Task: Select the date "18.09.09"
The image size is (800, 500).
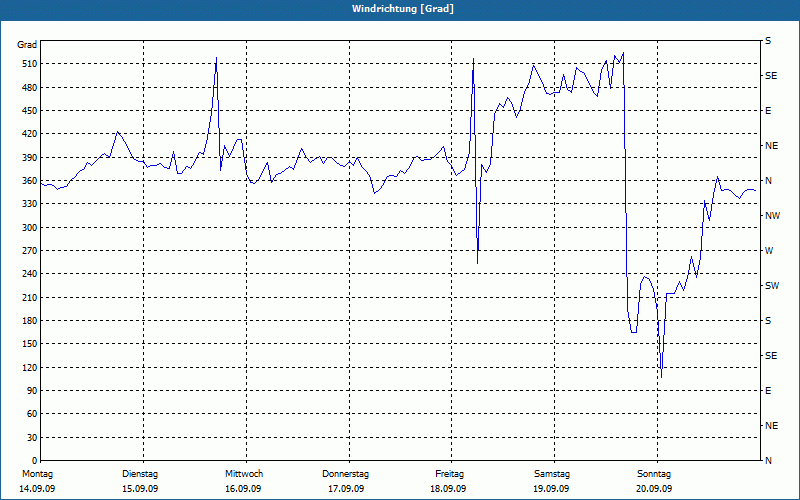Action: pyautogui.click(x=448, y=489)
